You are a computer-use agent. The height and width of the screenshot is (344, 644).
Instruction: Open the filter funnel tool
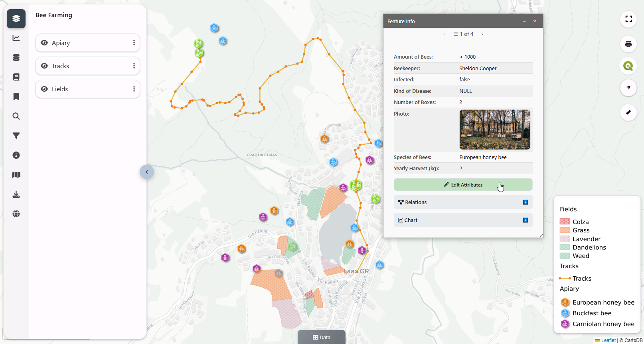click(16, 136)
